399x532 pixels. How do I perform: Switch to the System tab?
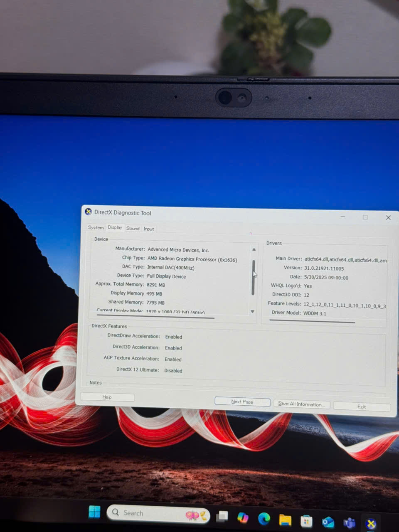(x=96, y=227)
